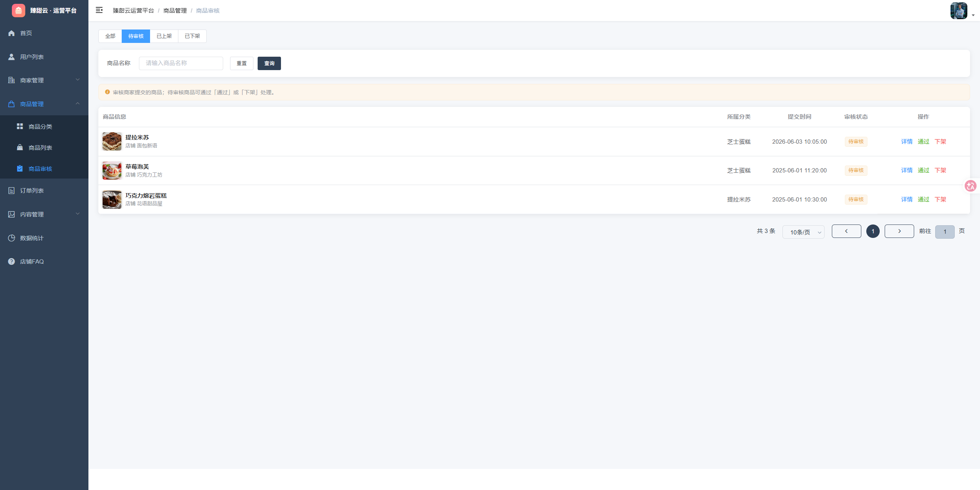Click the 臻甜云 pink logo icon
Screen dimensions: 980x490
[18, 10]
